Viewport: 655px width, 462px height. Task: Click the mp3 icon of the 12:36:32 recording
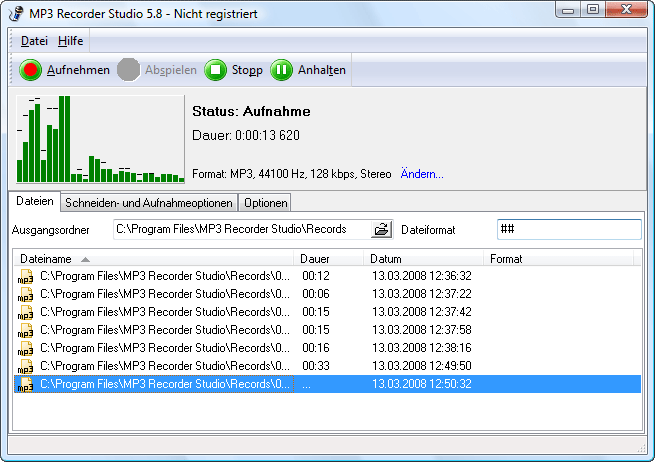pyautogui.click(x=25, y=277)
